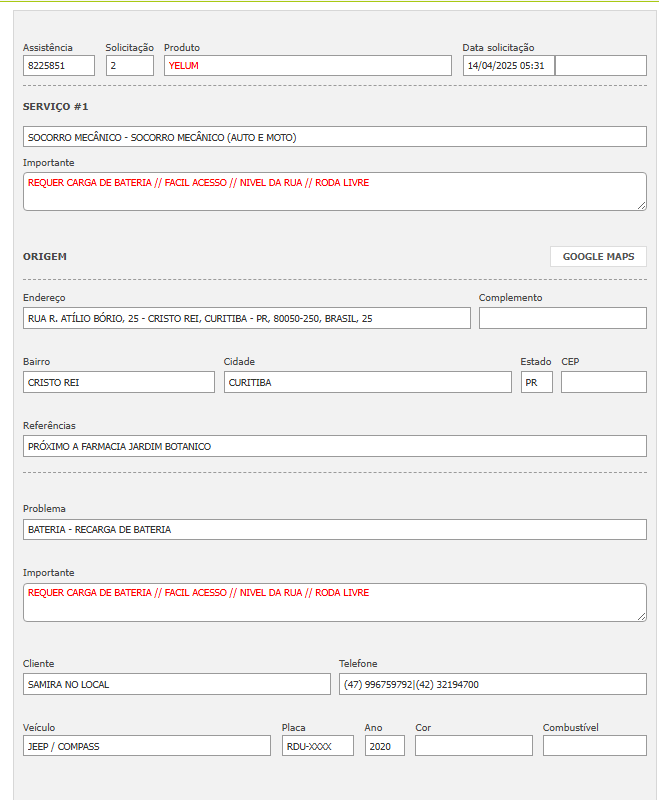The height and width of the screenshot is (800, 659).
Task: Click the Bairro field with Cristo Rei
Action: tap(119, 382)
